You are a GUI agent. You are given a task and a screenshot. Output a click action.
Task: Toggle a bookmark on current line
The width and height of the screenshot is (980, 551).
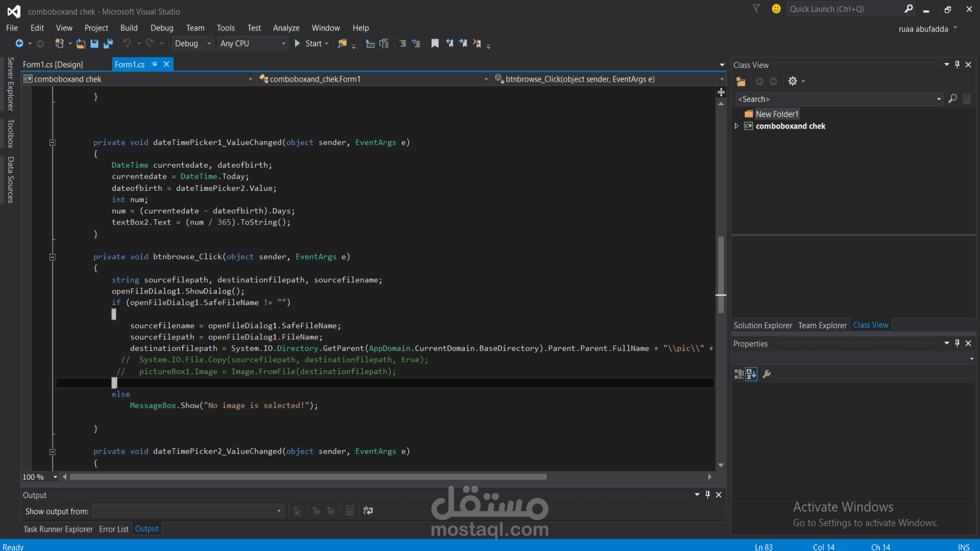(x=435, y=44)
